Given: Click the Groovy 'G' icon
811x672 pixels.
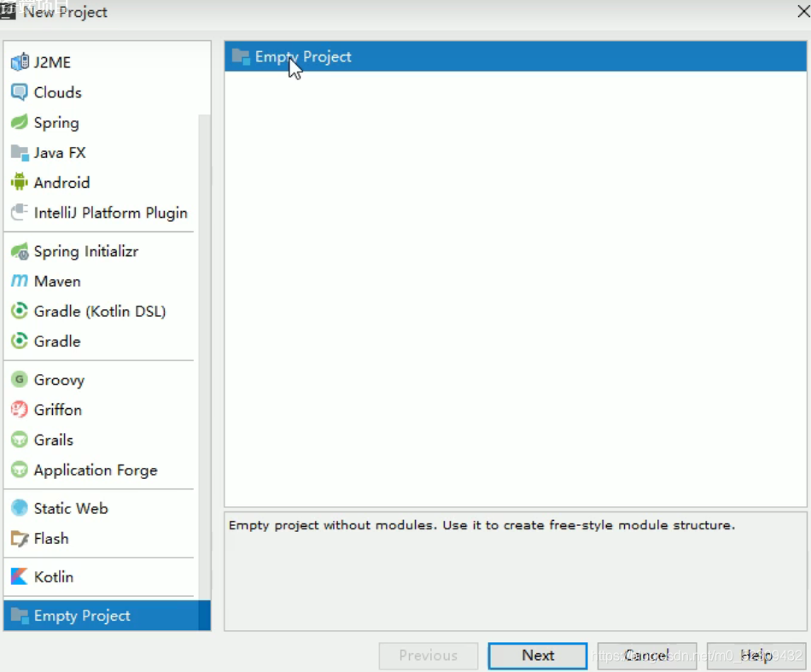Looking at the screenshot, I should point(20,380).
